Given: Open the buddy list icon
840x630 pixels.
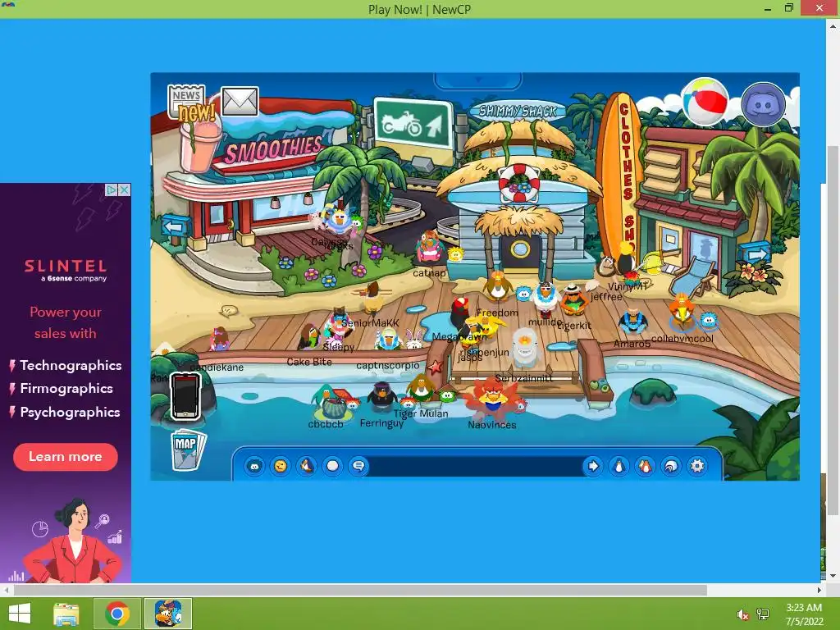Looking at the screenshot, I should [645, 466].
